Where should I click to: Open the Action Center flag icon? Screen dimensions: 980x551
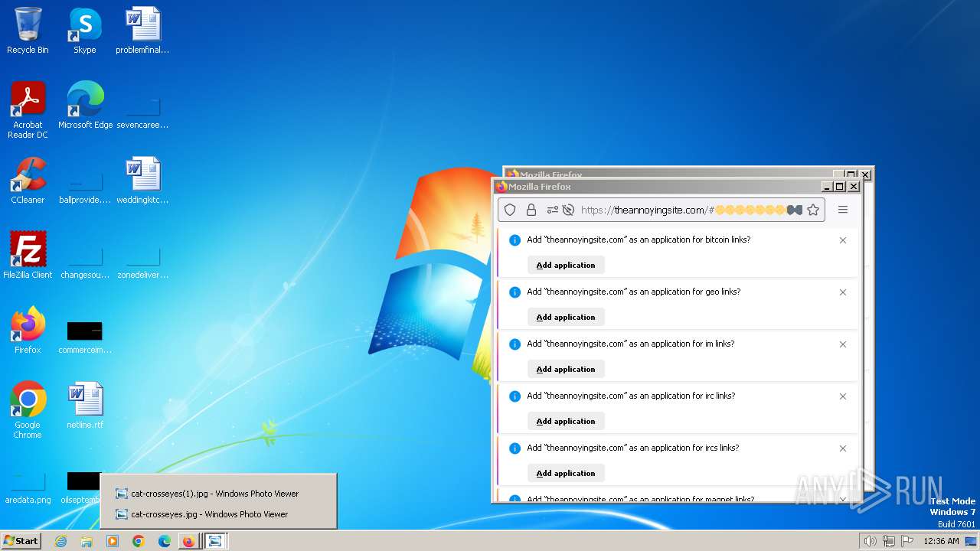point(907,541)
